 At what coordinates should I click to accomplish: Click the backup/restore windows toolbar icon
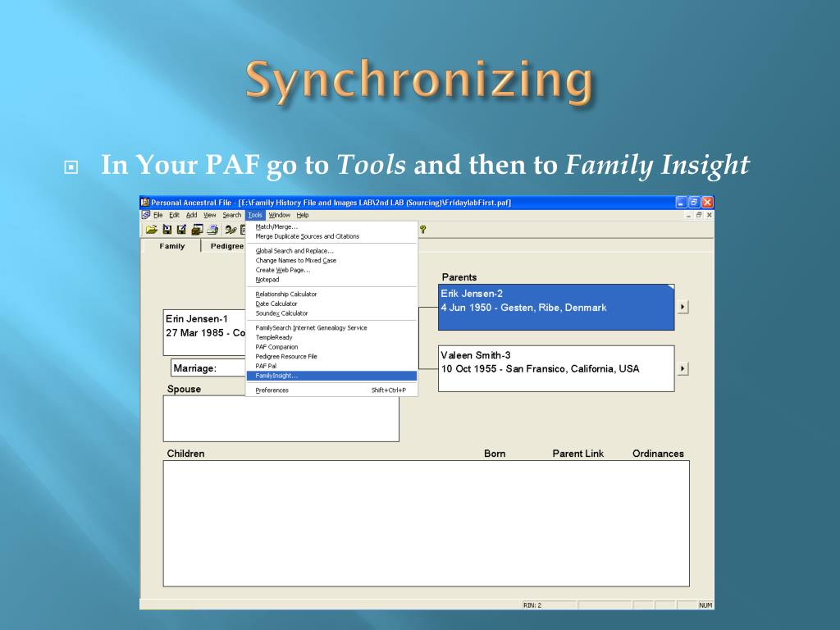(x=197, y=230)
